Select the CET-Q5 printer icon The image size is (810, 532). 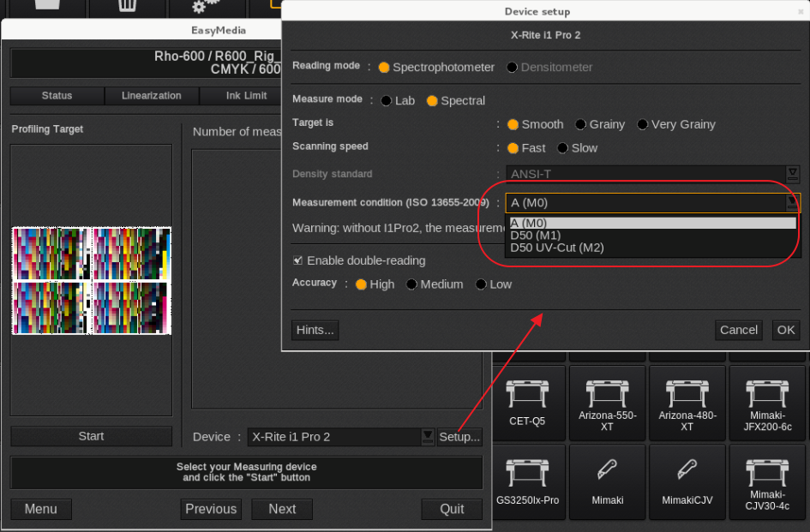tap(527, 401)
